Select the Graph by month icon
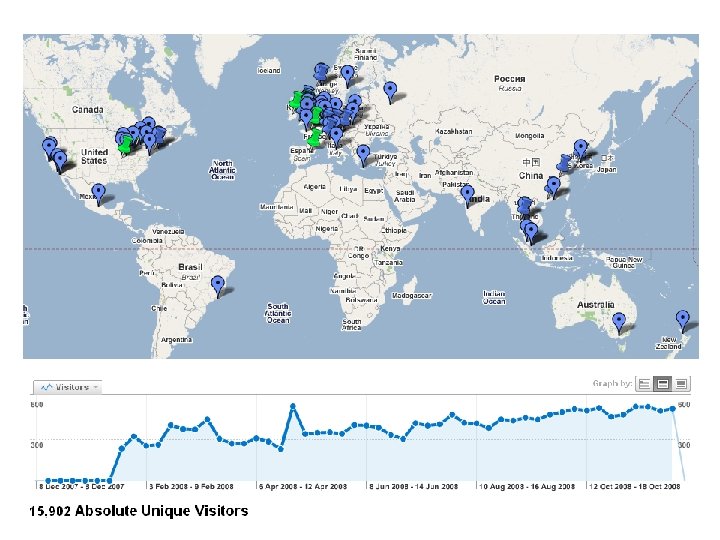 [x=681, y=384]
